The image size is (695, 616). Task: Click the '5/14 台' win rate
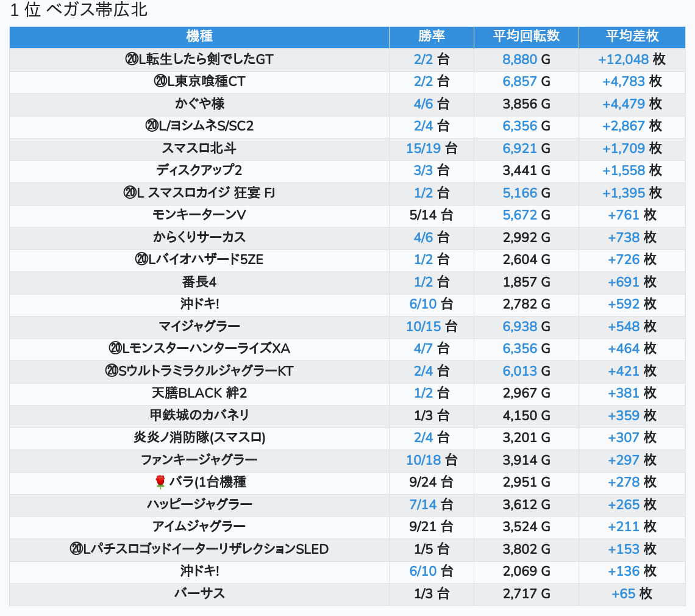(431, 215)
